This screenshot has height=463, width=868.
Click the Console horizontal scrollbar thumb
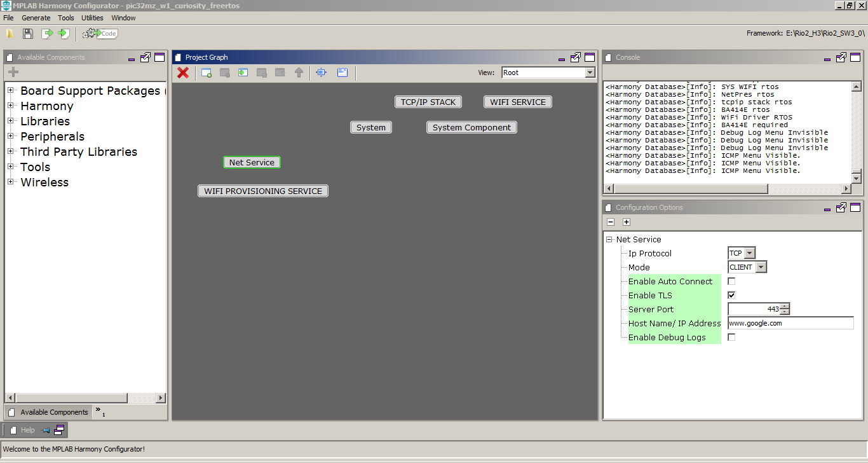pyautogui.click(x=691, y=189)
